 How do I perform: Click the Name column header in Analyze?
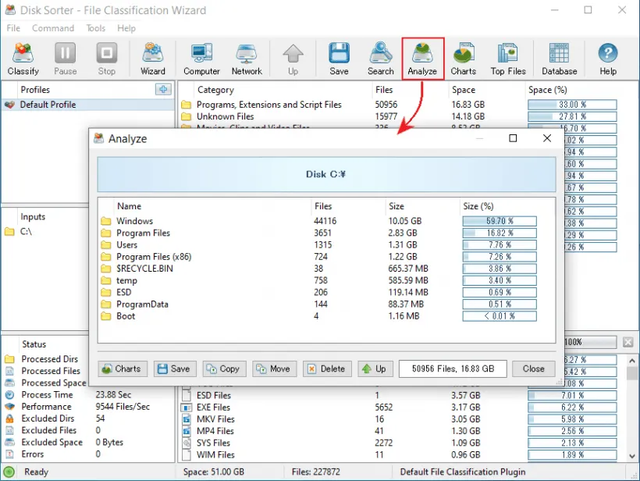[x=212, y=206]
